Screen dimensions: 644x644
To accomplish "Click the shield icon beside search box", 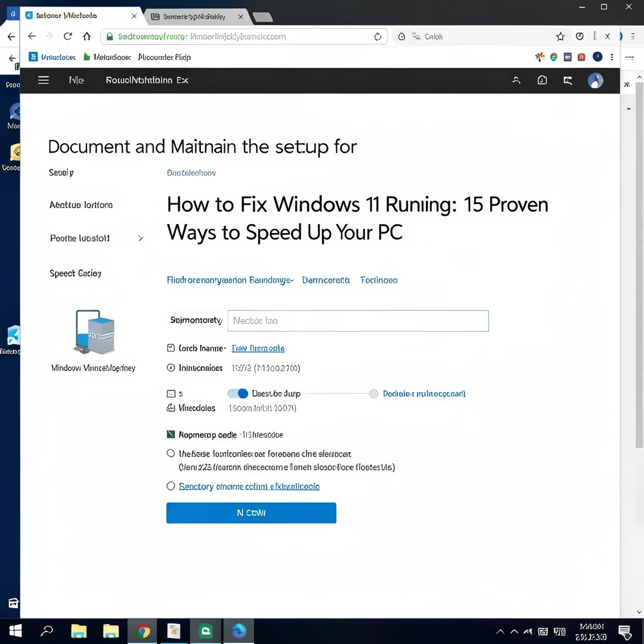I will click(x=402, y=36).
